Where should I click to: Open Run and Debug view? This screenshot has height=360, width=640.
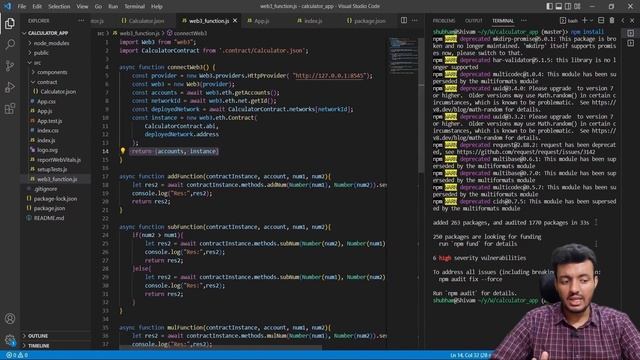10,87
